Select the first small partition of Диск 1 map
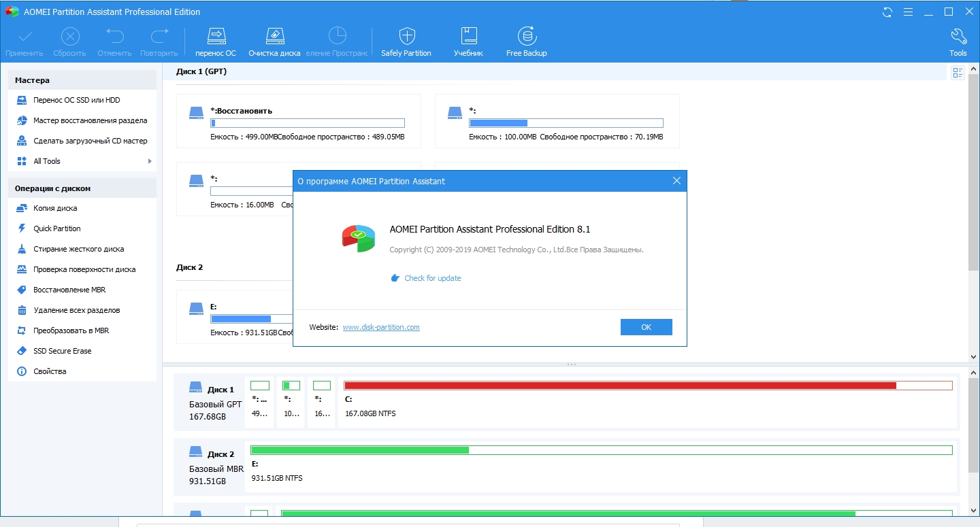The image size is (980, 527). (259, 402)
